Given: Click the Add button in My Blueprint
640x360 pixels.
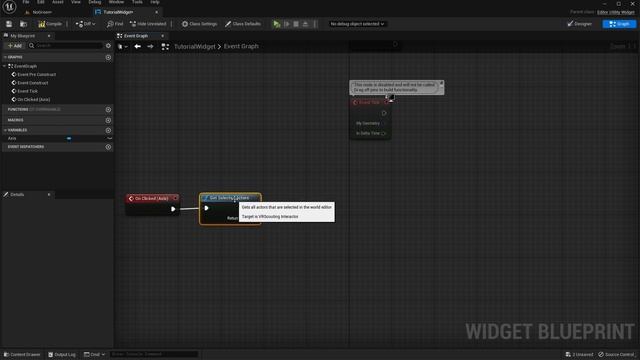Looking at the screenshot, I should 15,46.
